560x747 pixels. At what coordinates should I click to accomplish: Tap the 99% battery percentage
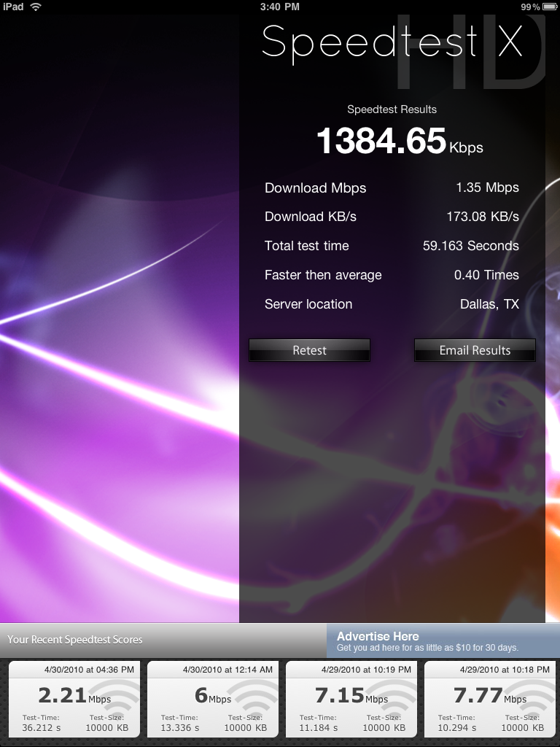point(530,7)
